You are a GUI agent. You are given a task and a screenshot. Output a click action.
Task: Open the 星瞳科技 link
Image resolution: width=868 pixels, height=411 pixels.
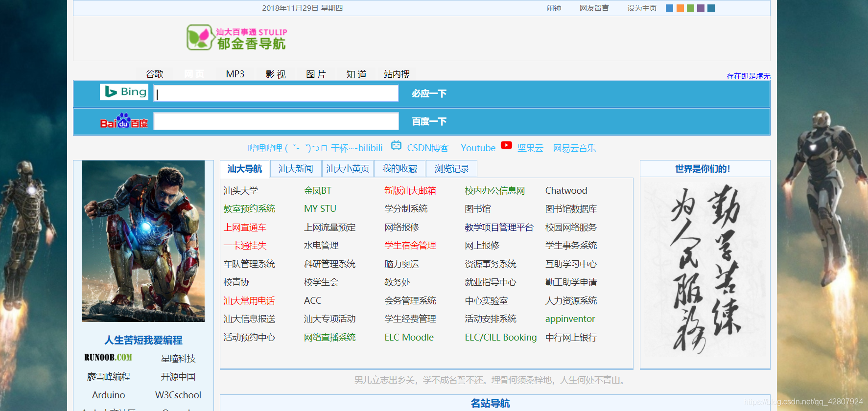point(178,358)
